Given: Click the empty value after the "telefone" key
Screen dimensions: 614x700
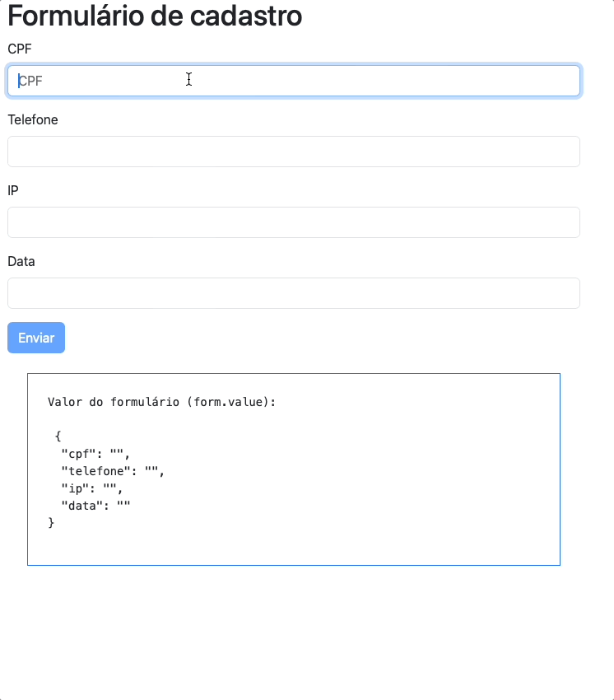Looking at the screenshot, I should coord(151,471).
